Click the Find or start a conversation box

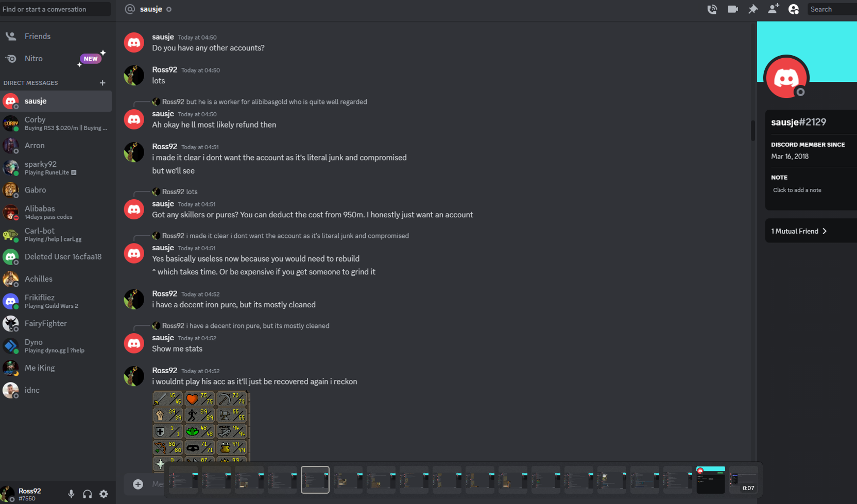pyautogui.click(x=55, y=9)
